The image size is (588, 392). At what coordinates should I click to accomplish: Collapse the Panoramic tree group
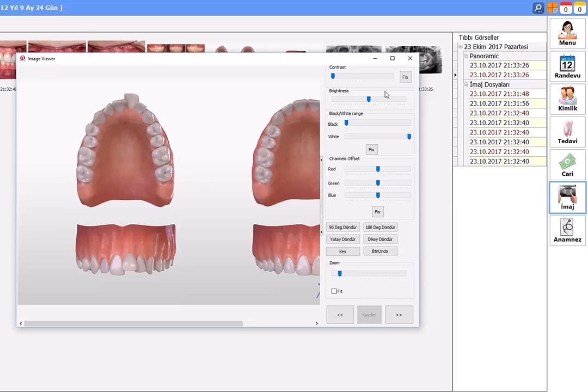tap(466, 56)
